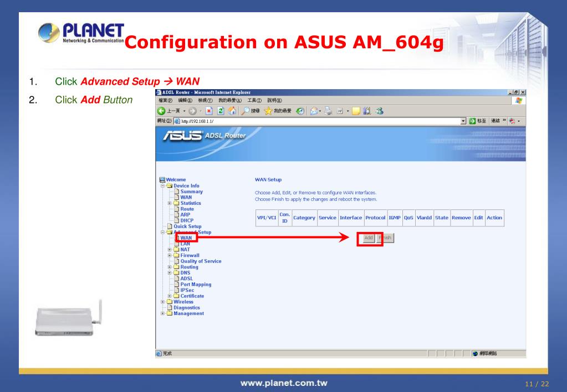567x392 pixels.
Task: Expand the Certificate tree node
Action: coord(170,296)
